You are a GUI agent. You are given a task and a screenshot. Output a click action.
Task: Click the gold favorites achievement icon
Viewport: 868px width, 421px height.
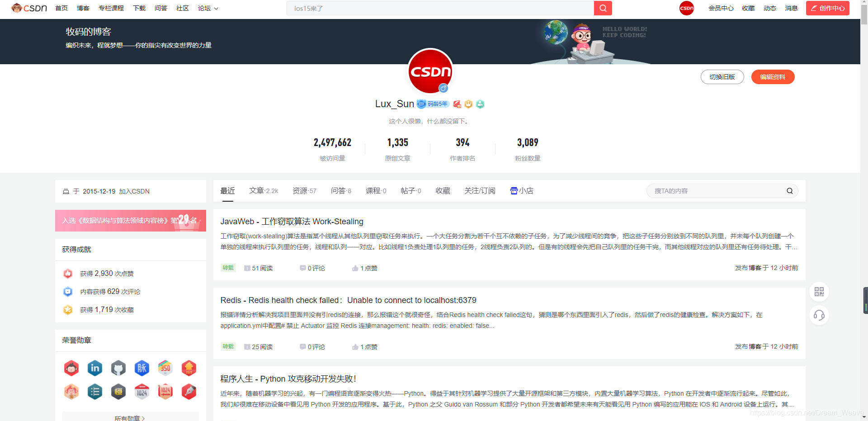point(68,310)
